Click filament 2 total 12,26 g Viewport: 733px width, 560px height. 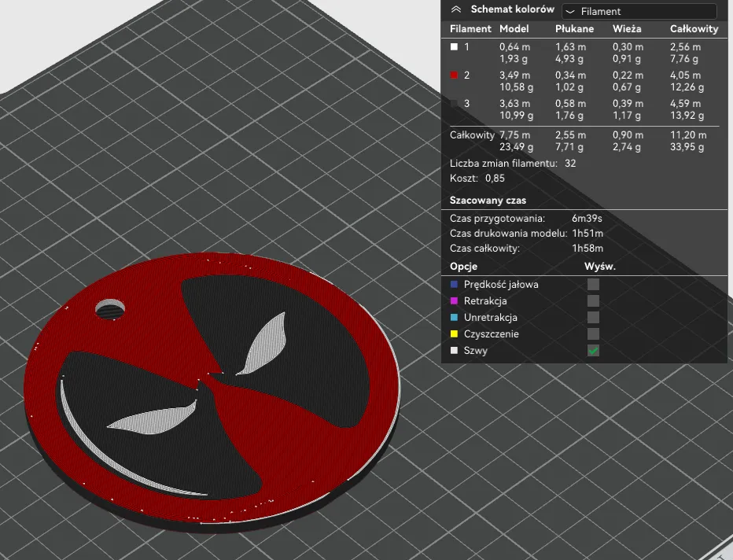687,87
